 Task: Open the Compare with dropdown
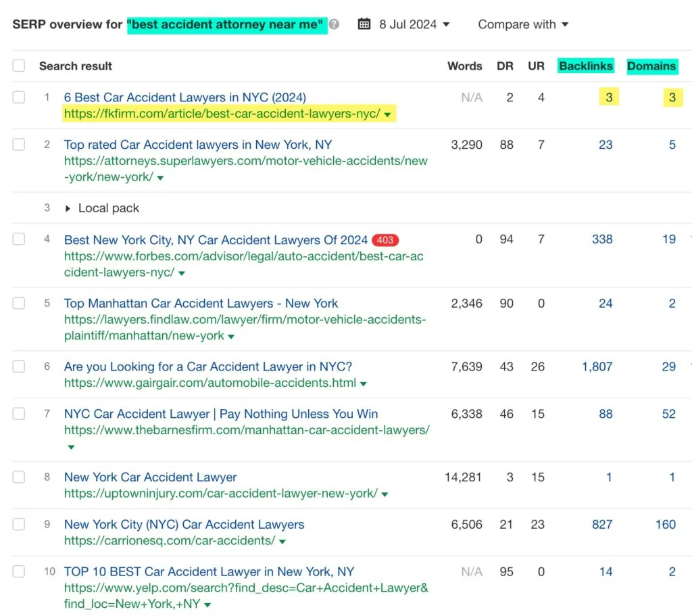(522, 24)
